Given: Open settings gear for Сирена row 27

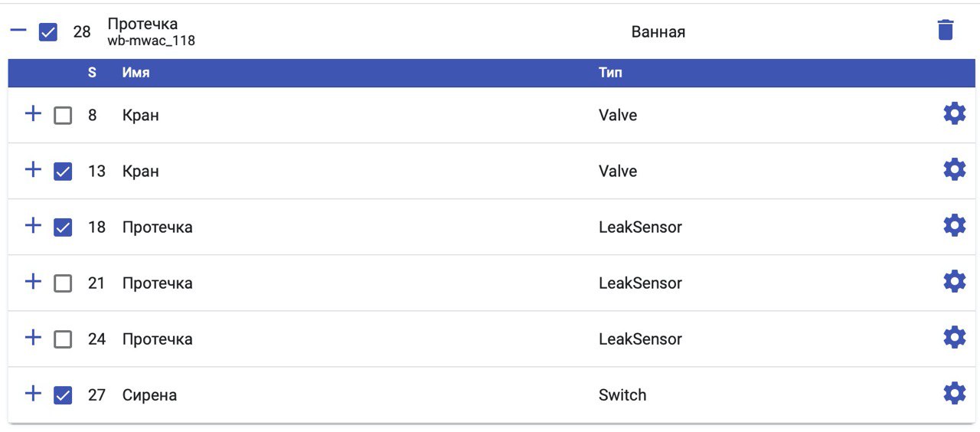Looking at the screenshot, I should 954,393.
